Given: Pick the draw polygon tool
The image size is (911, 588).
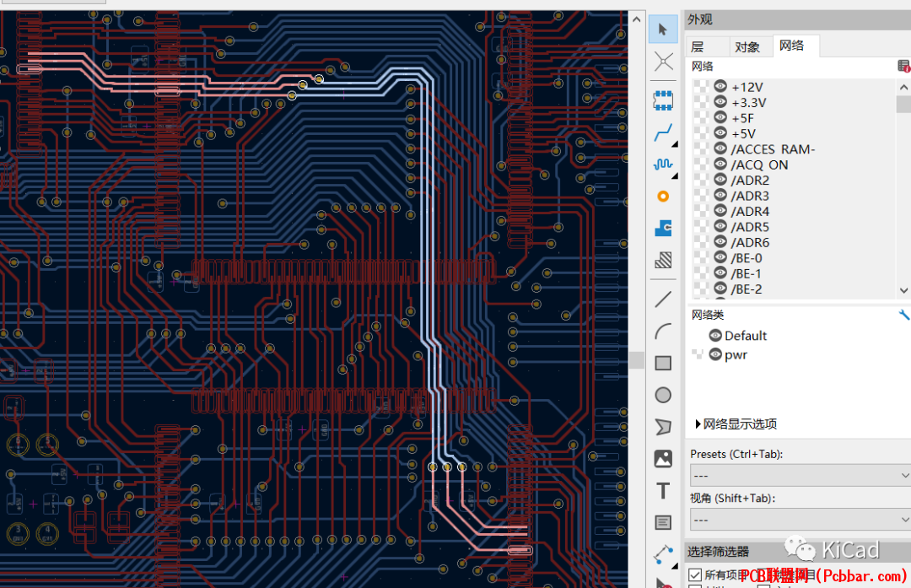Looking at the screenshot, I should tap(663, 427).
